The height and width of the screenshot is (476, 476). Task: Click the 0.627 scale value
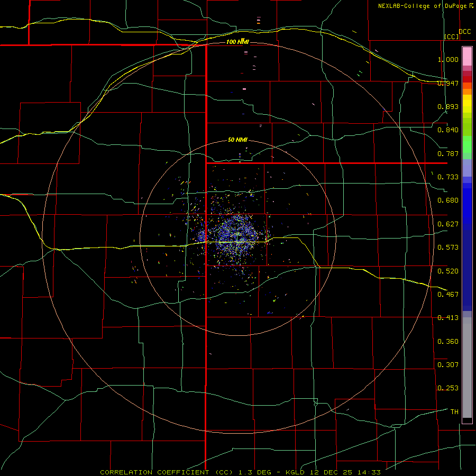point(448,224)
